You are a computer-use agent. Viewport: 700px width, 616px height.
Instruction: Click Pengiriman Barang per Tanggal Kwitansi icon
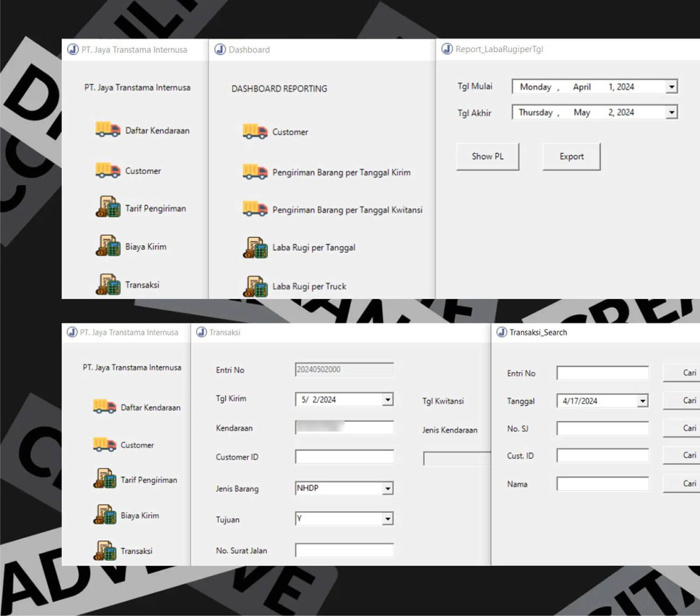[255, 209]
